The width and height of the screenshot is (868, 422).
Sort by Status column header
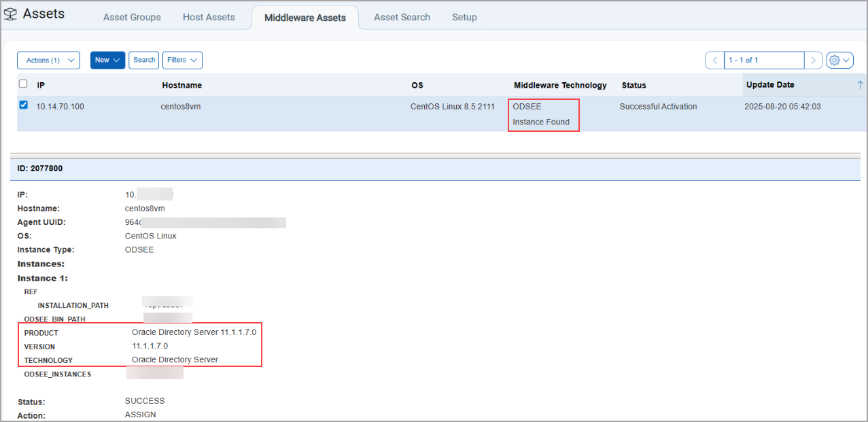(x=633, y=86)
